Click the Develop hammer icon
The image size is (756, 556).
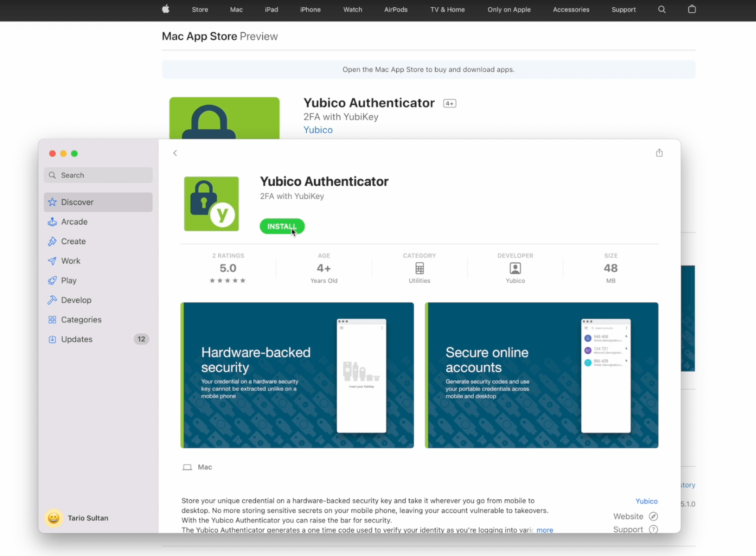pos(52,300)
